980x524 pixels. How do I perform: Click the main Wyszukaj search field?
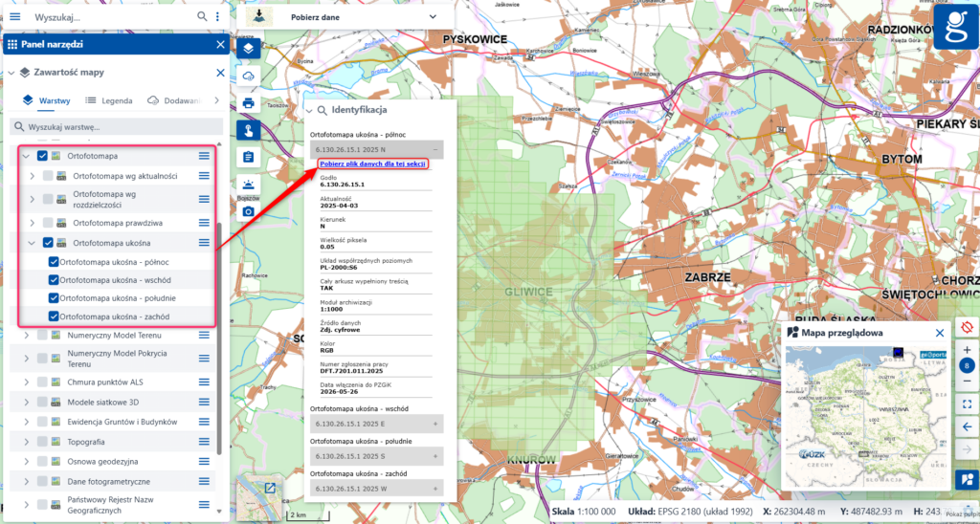(x=113, y=17)
